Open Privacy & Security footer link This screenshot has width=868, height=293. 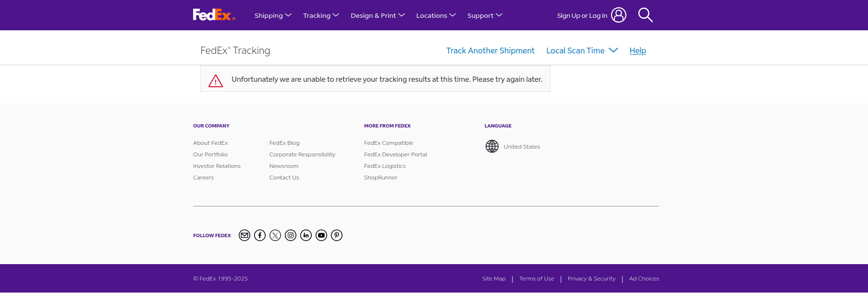click(591, 279)
